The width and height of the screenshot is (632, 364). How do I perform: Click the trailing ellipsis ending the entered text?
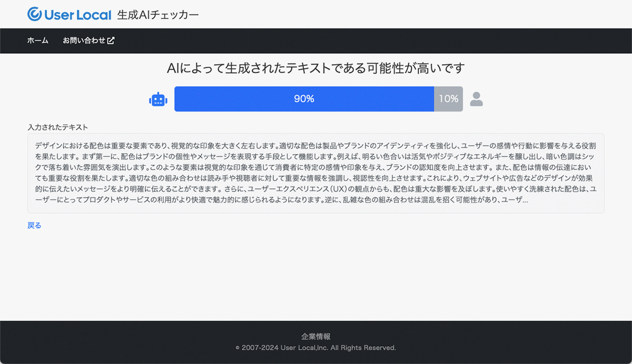pyautogui.click(x=524, y=200)
